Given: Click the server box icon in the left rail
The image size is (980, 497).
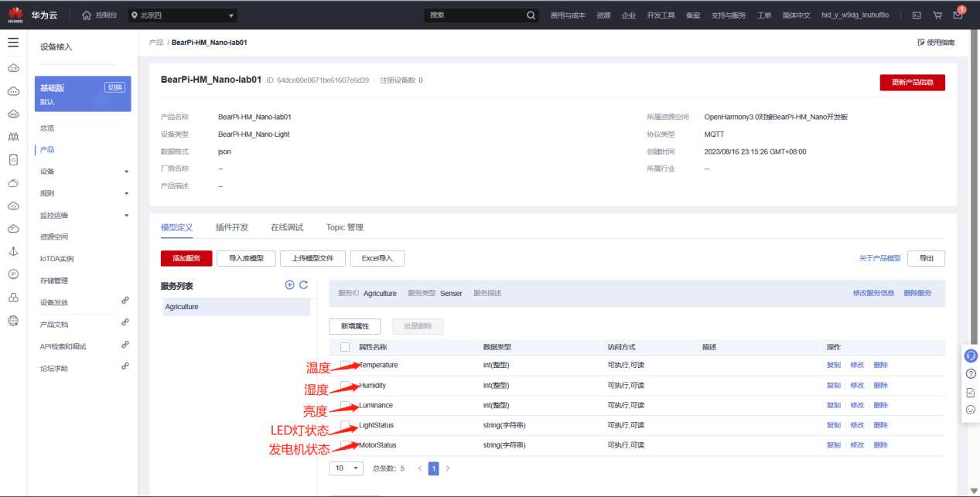Looking at the screenshot, I should point(13,159).
